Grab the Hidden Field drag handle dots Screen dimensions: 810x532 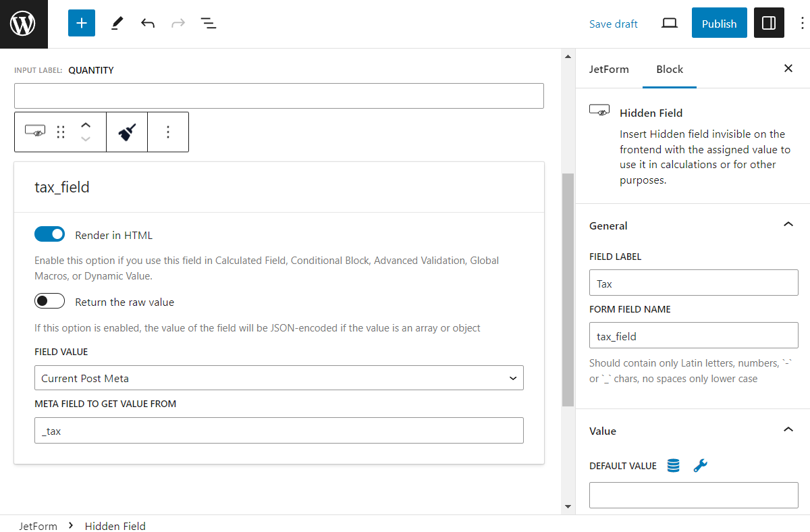(x=61, y=132)
